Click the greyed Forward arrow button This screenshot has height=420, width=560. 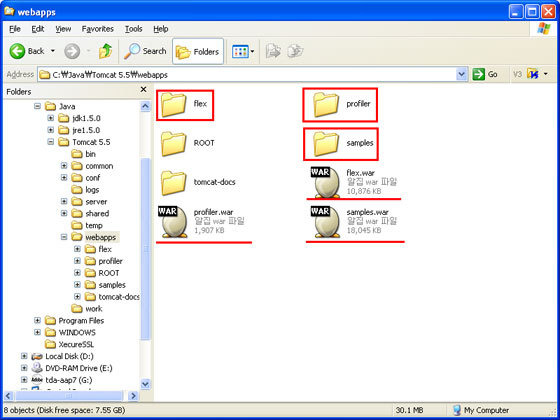point(72,51)
